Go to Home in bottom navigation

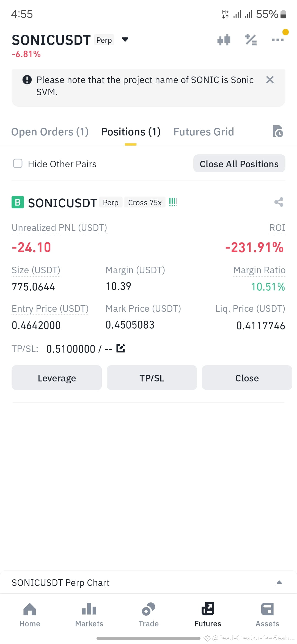coord(30,615)
